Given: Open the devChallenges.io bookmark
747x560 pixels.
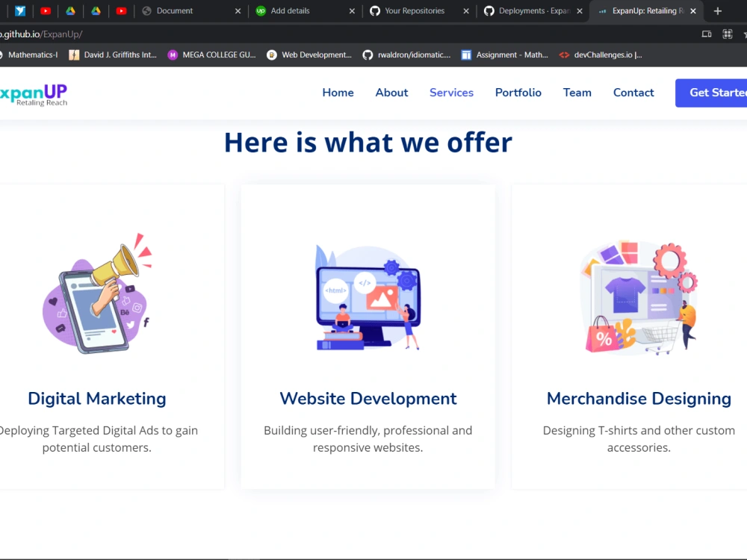Looking at the screenshot, I should tap(601, 55).
